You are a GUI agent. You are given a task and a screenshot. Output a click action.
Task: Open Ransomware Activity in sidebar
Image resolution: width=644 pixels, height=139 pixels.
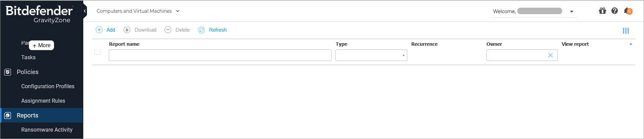[x=47, y=130]
